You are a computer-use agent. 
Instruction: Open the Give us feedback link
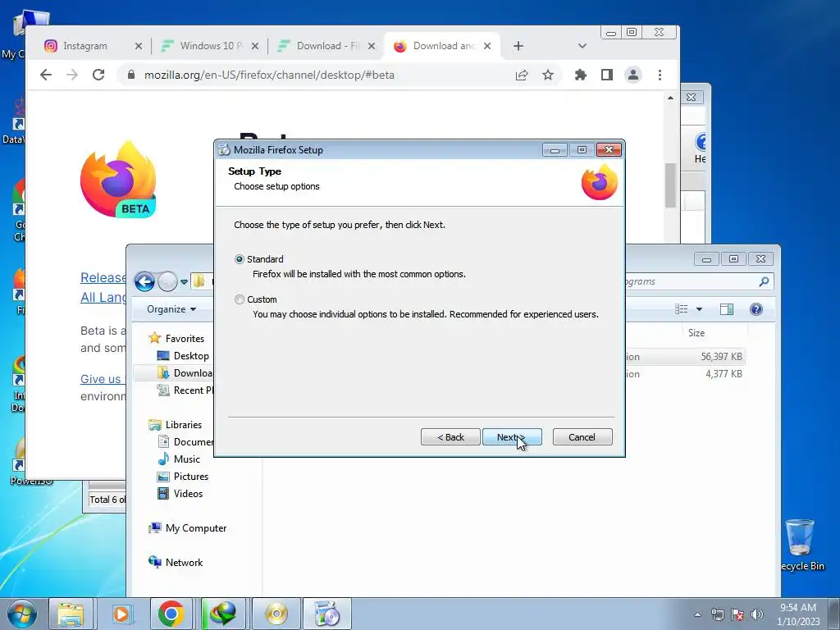pyautogui.click(x=103, y=379)
